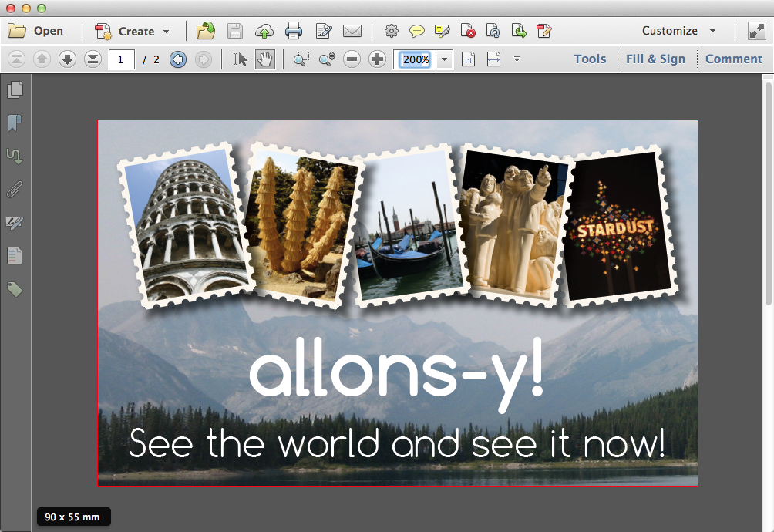Open the Tags panel

[15, 290]
